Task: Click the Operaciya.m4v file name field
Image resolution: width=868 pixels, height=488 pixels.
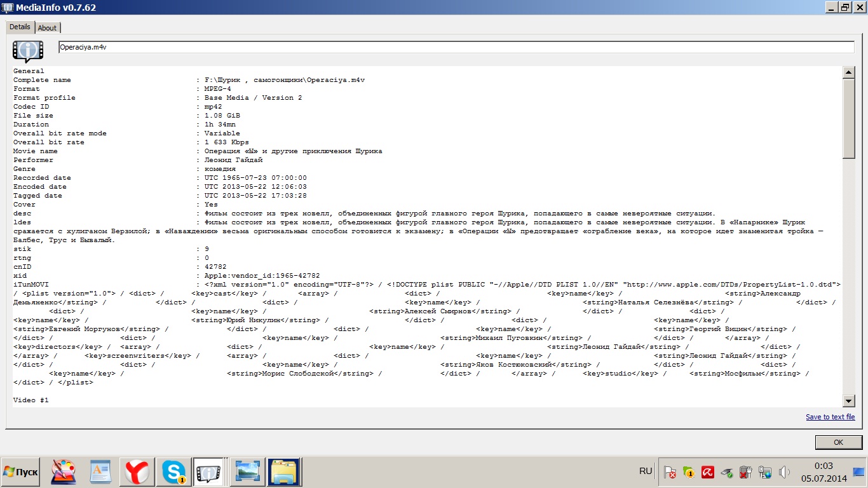Action: (x=456, y=47)
